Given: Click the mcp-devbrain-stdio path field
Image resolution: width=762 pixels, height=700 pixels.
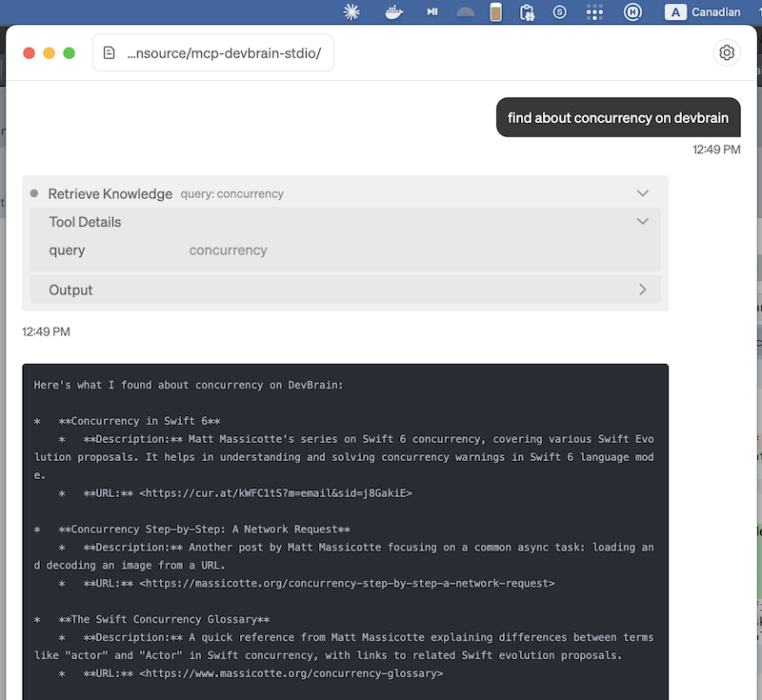Looking at the screenshot, I should tap(224, 52).
